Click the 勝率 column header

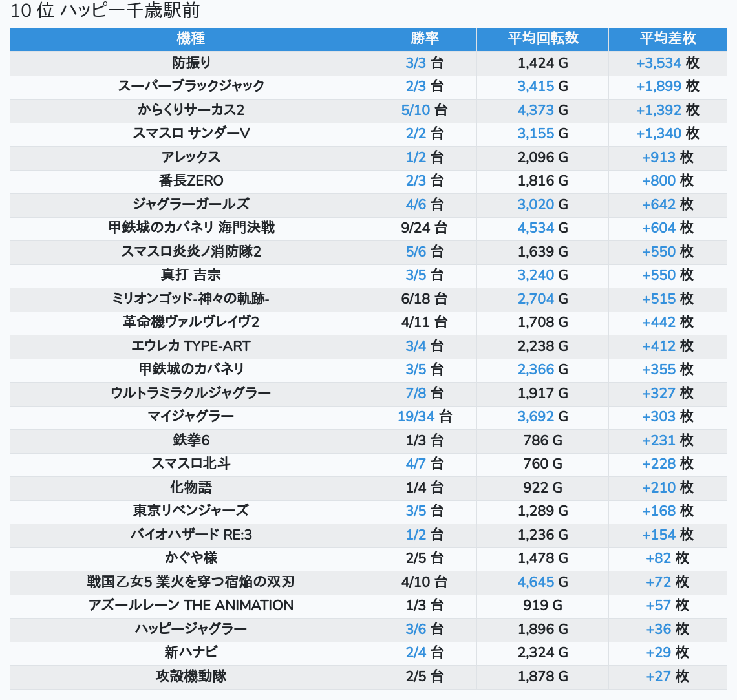click(x=425, y=38)
